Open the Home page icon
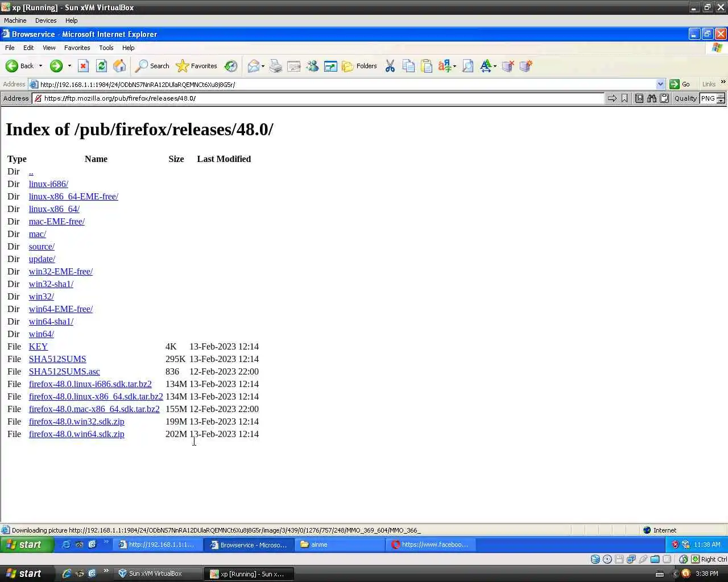Image resolution: width=728 pixels, height=582 pixels. [119, 66]
